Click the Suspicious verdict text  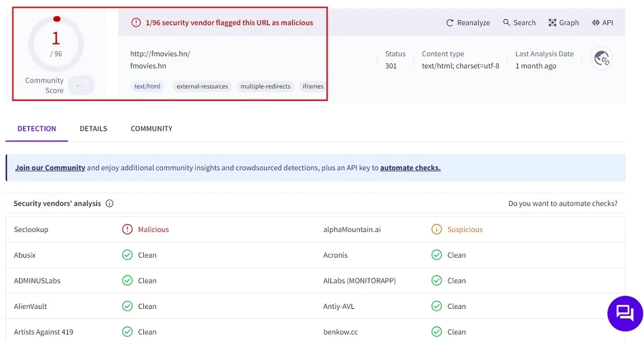point(465,229)
